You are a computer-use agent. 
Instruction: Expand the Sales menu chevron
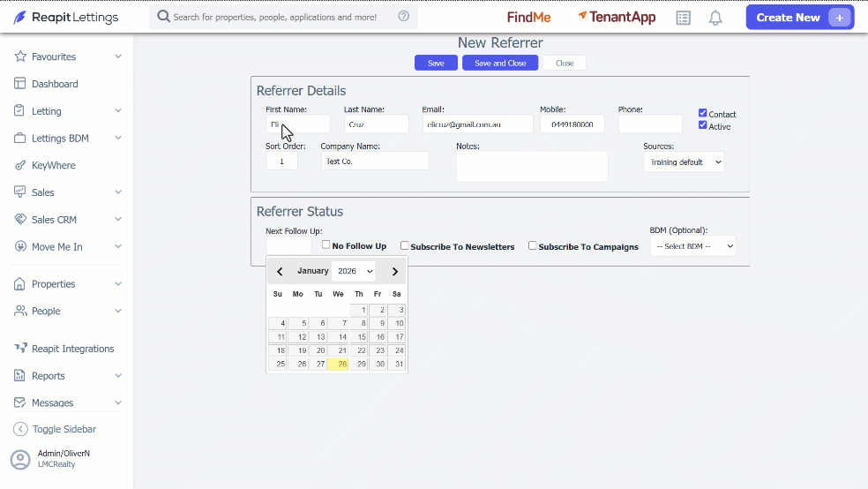click(x=118, y=192)
